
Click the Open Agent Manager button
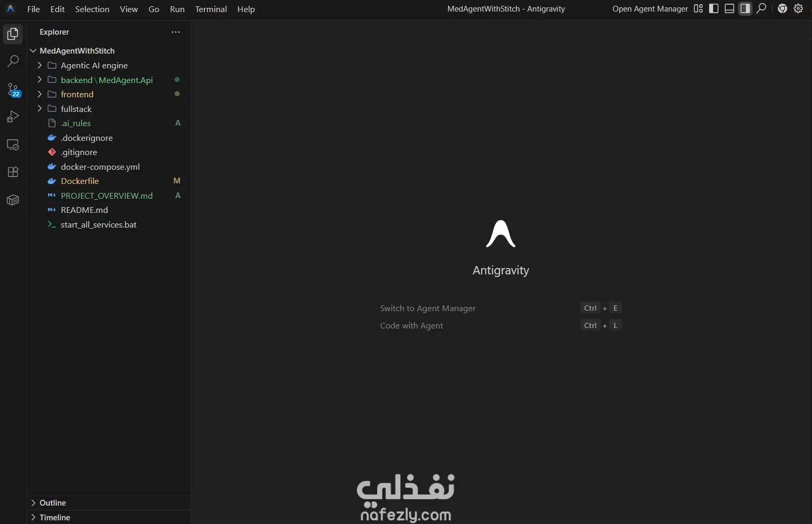tap(650, 9)
